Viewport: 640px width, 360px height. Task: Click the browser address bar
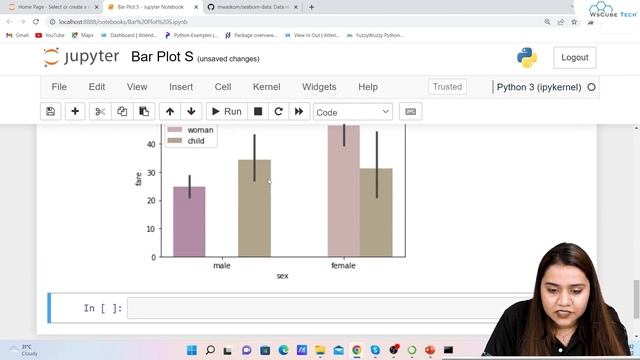(294, 22)
